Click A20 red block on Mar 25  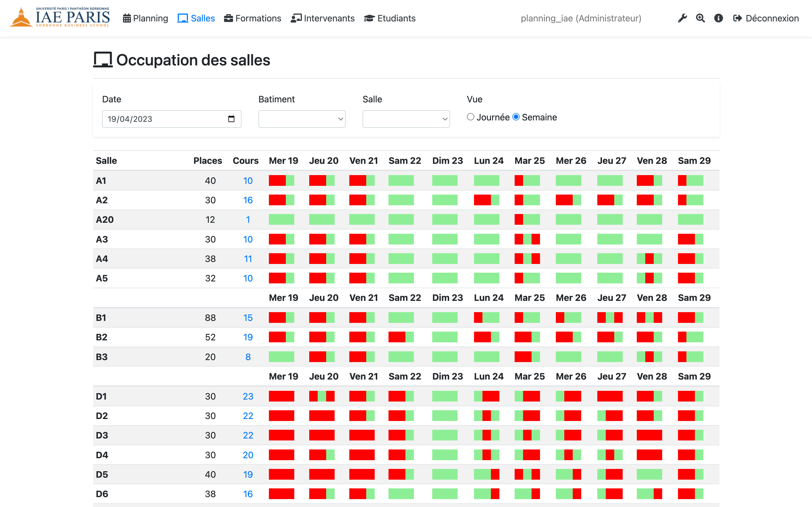click(519, 220)
